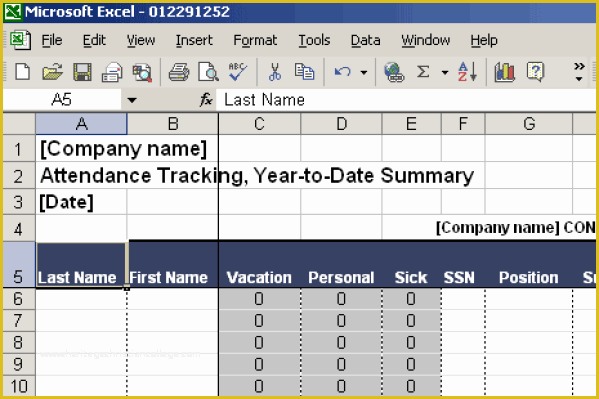Click the fx Insert Function button
Viewport: 599px width, 399px height.
pyautogui.click(x=206, y=100)
